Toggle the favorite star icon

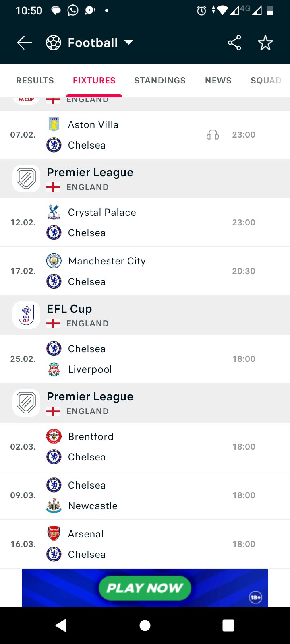tap(265, 43)
